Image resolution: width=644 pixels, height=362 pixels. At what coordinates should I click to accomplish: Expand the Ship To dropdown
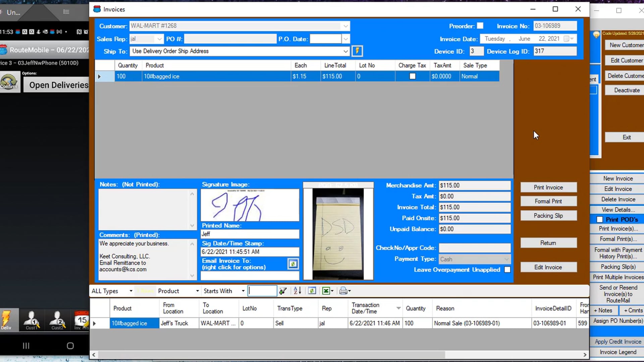point(345,51)
